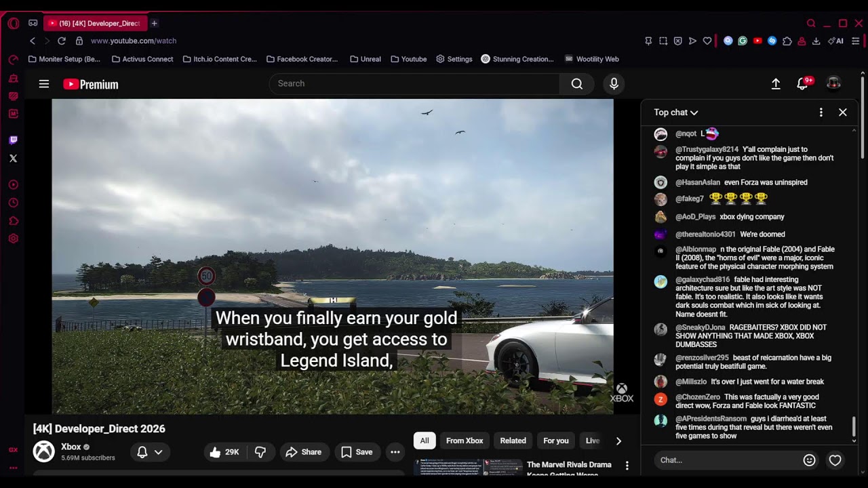868x488 pixels.
Task: Open Stunning Creation bookmark
Action: (x=517, y=59)
